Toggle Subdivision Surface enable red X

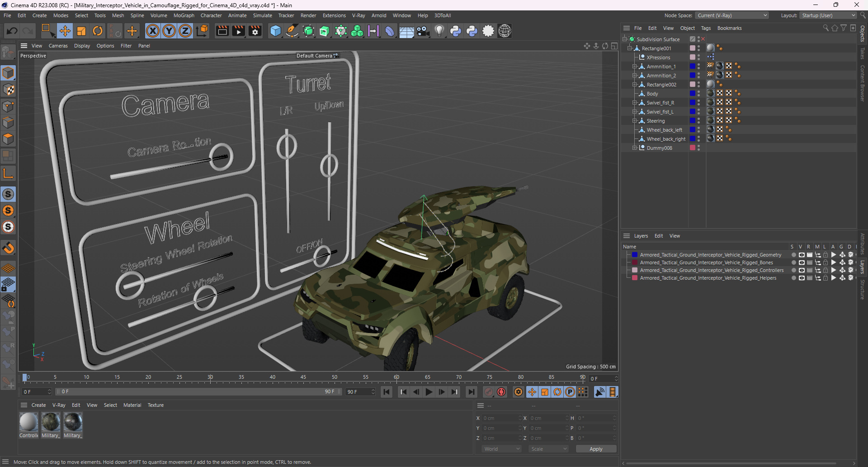click(703, 39)
